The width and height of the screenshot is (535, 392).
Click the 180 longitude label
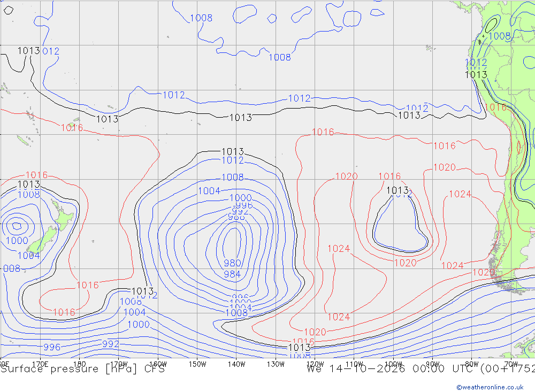(x=80, y=364)
